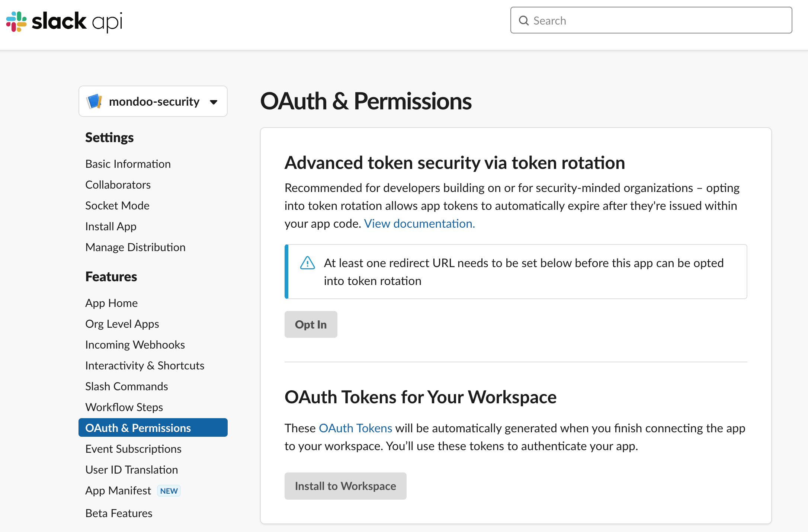
Task: Click the OAuth Tokens link
Action: [x=355, y=428]
